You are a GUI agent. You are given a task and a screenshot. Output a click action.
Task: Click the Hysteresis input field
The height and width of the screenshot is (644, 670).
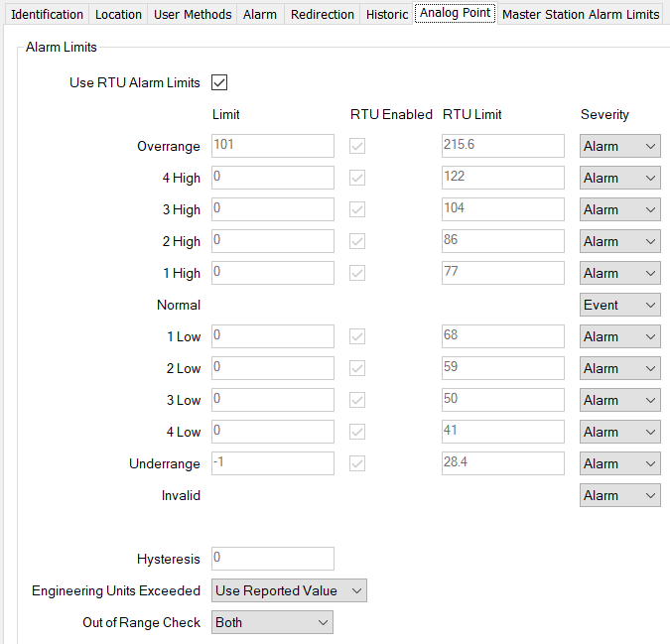point(273,559)
